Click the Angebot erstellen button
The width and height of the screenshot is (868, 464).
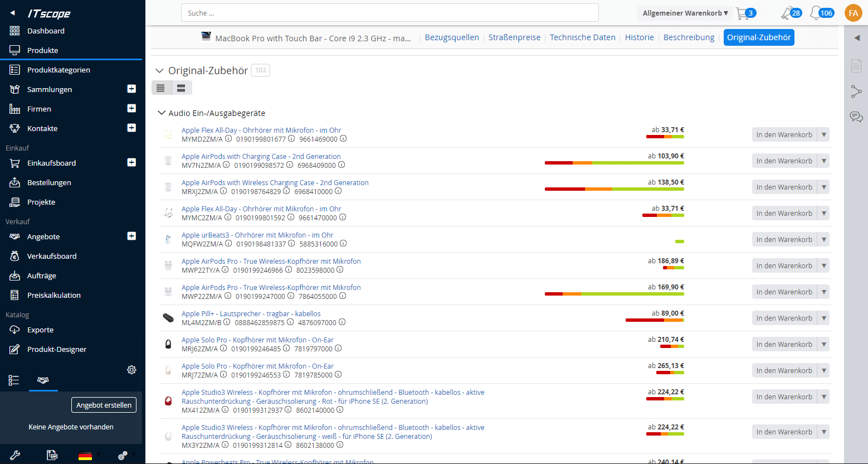tap(104, 405)
